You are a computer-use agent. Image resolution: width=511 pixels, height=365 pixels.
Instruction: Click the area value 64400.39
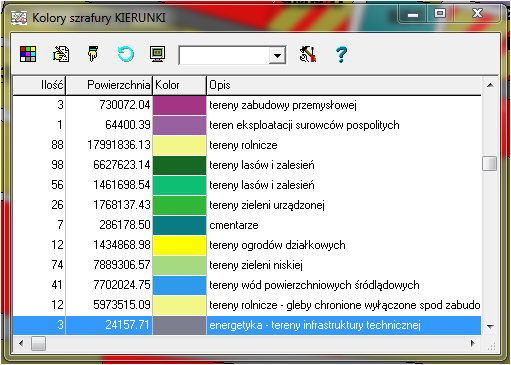[128, 125]
